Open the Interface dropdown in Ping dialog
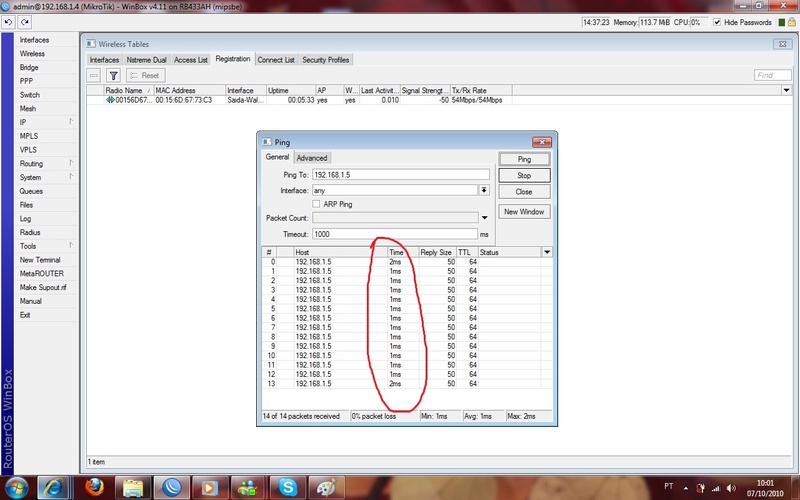This screenshot has height=500, width=800. click(x=484, y=190)
